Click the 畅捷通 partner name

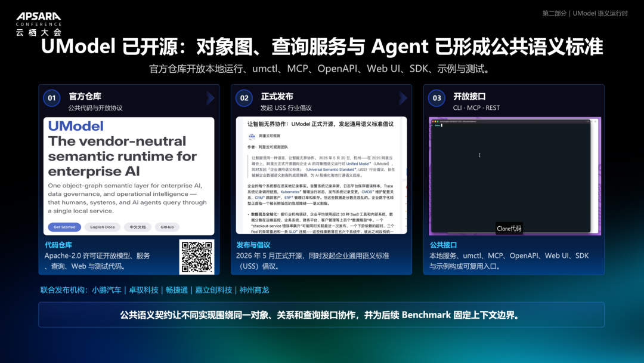(x=177, y=290)
